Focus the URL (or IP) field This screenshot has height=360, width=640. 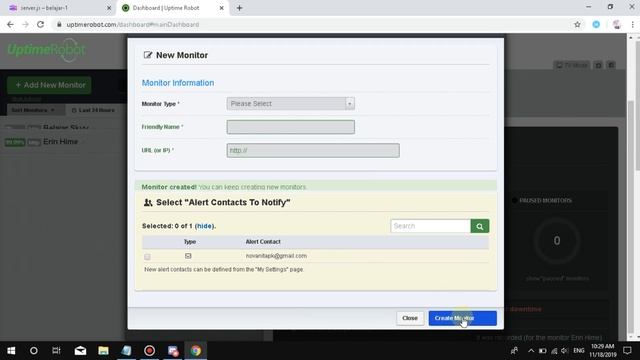coord(313,150)
